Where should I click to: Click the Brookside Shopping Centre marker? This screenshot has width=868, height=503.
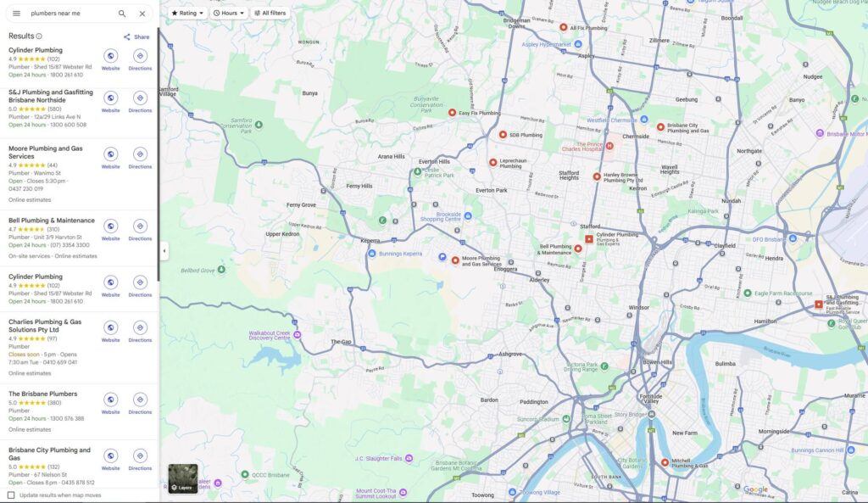(468, 216)
